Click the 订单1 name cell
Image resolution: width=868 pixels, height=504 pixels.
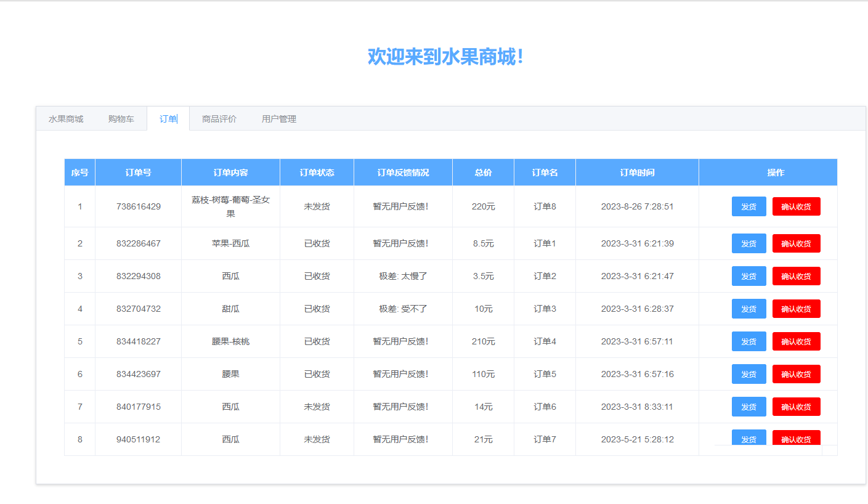point(545,243)
